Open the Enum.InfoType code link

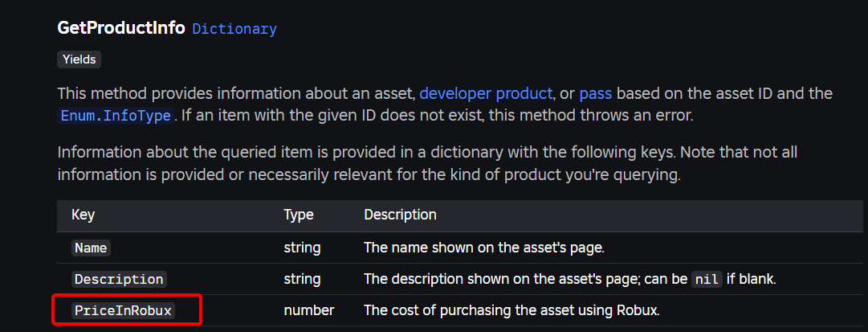tap(116, 116)
